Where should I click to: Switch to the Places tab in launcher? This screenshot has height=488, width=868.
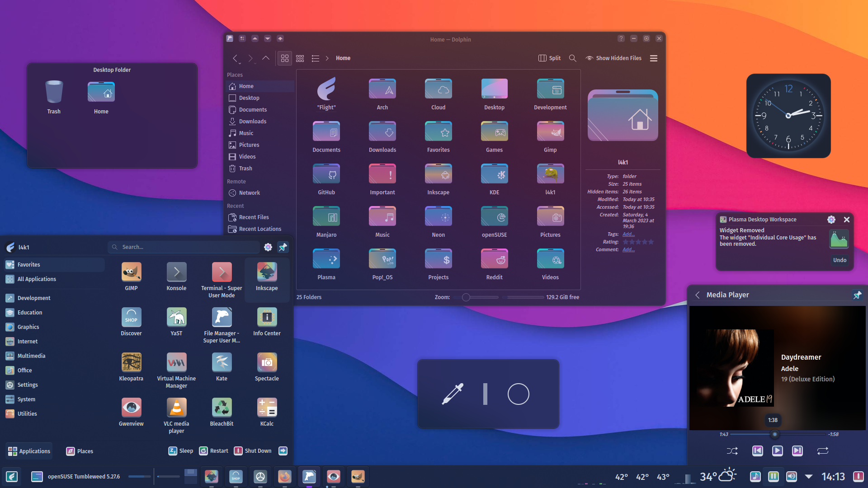tap(80, 451)
